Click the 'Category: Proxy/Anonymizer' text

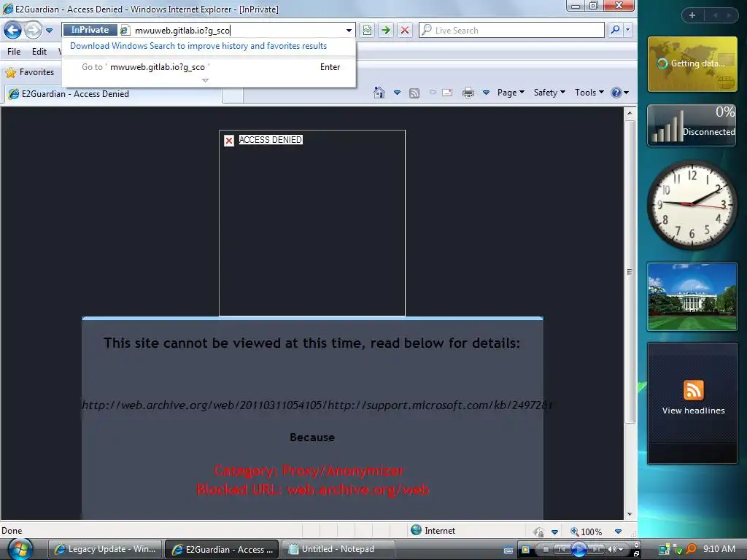[x=309, y=470]
